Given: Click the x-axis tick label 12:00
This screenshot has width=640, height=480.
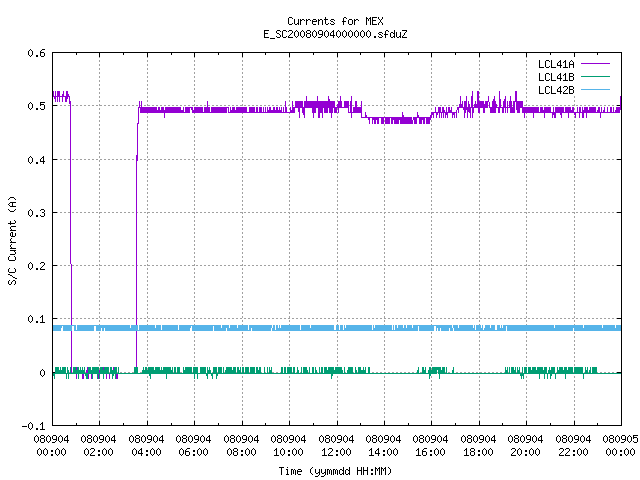Looking at the screenshot, I should (336, 452).
